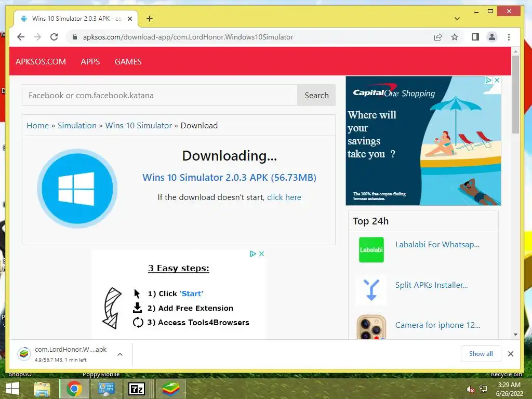Open the Windows Start menu
Viewport: 532px width, 399px height.
(x=12, y=389)
